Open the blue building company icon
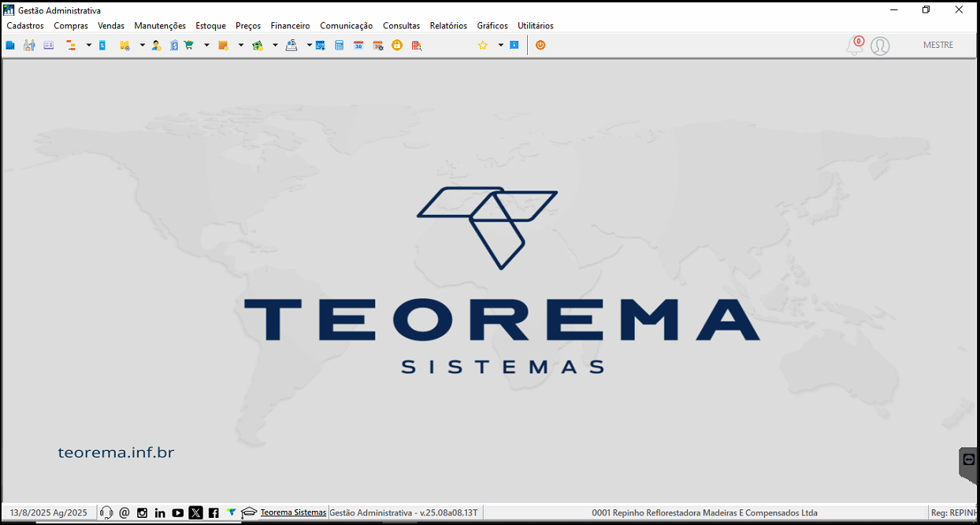The height and width of the screenshot is (525, 980). tap(10, 46)
